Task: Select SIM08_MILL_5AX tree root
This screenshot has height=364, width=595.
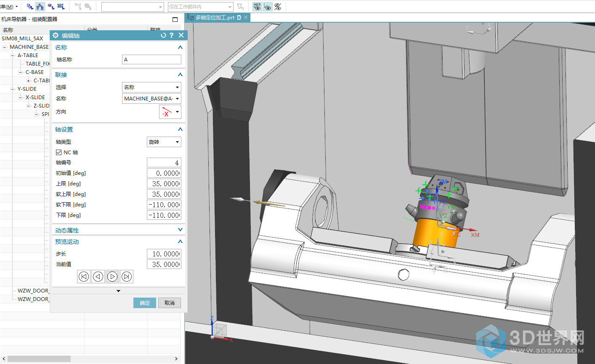Action: (22, 38)
